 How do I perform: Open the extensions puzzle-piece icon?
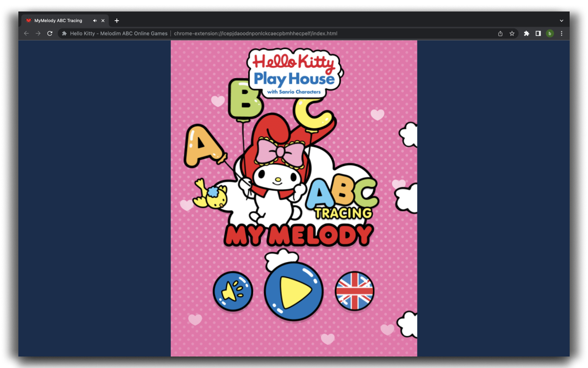[526, 33]
